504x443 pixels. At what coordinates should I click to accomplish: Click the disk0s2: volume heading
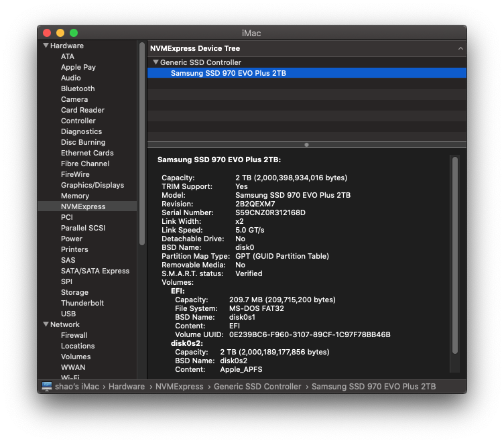point(186,343)
